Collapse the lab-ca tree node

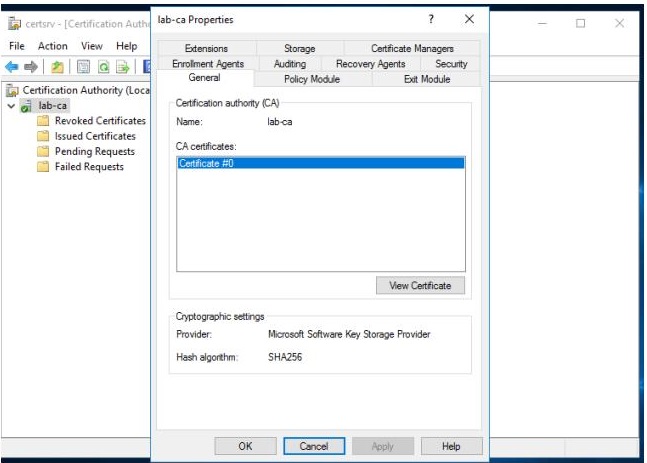point(11,106)
